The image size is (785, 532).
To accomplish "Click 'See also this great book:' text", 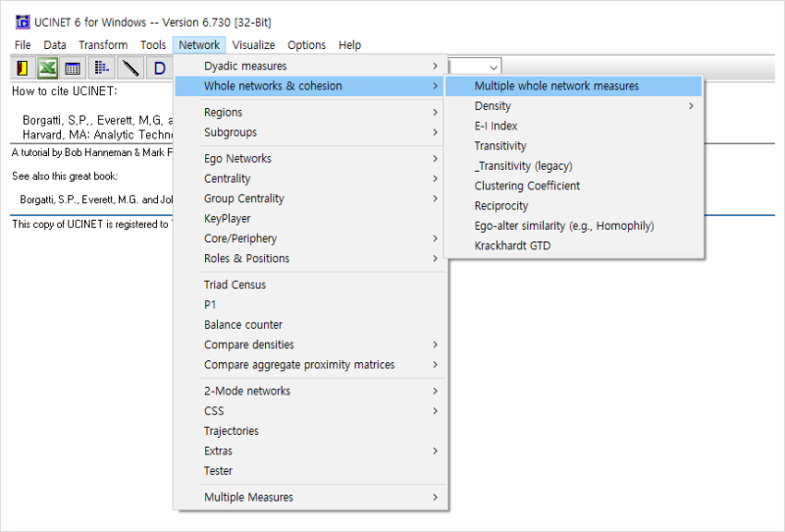I will click(65, 177).
